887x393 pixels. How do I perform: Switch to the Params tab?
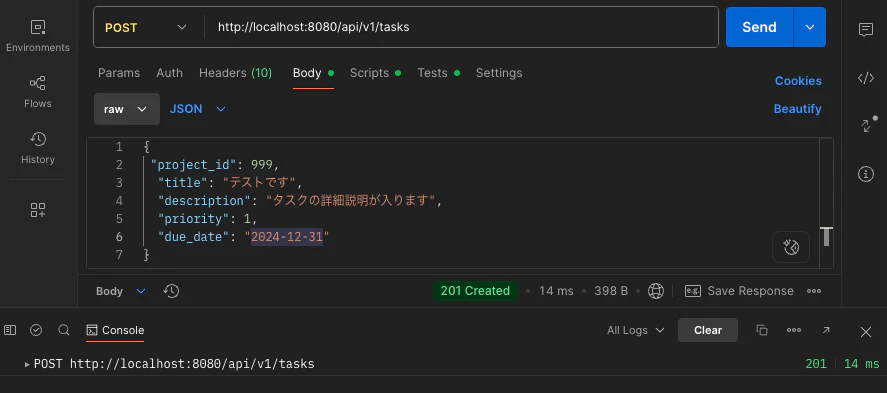[119, 73]
